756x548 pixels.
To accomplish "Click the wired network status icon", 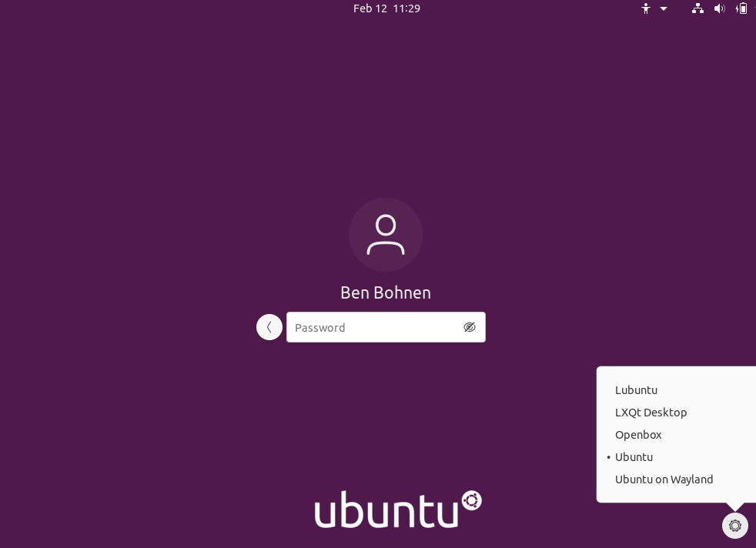I will point(697,8).
